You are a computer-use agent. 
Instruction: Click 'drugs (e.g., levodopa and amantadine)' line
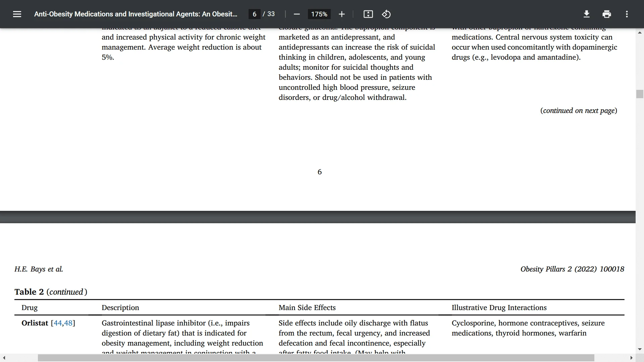point(516,57)
